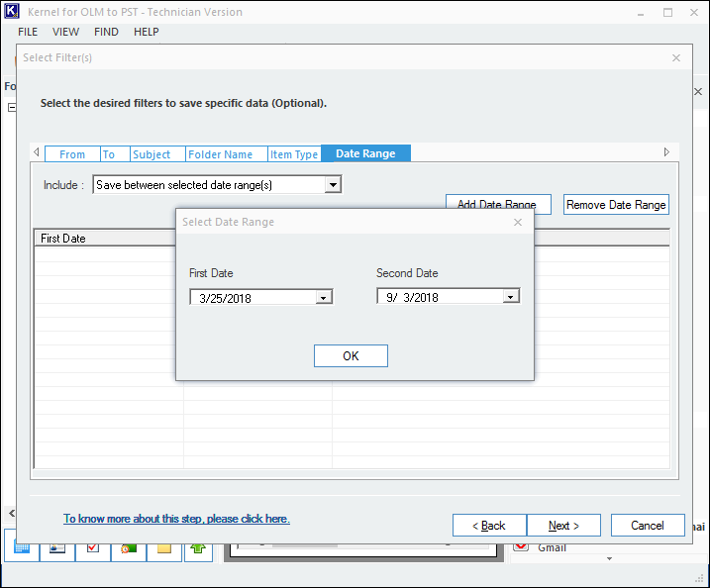
Task: Switch to the From filter tab
Action: pos(72,153)
